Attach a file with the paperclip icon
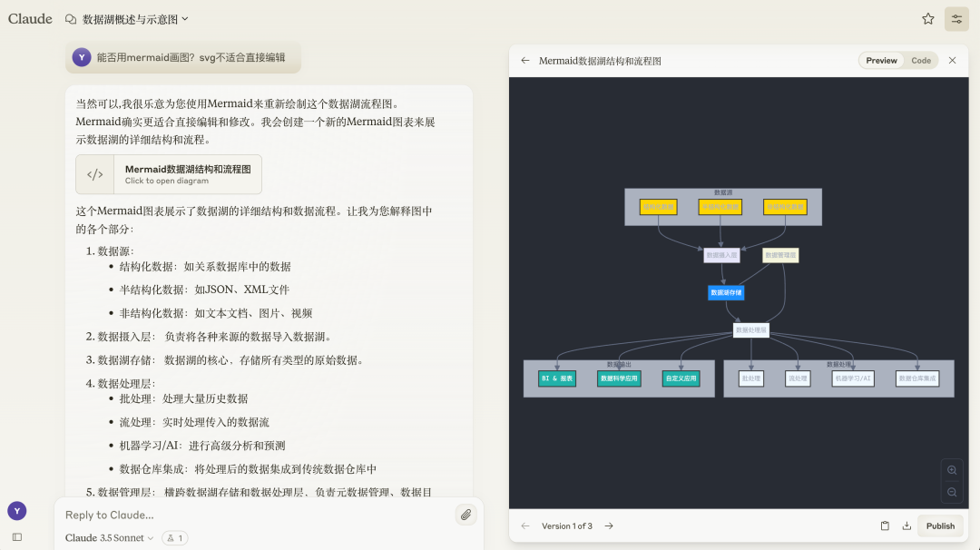980x550 pixels. click(x=465, y=514)
